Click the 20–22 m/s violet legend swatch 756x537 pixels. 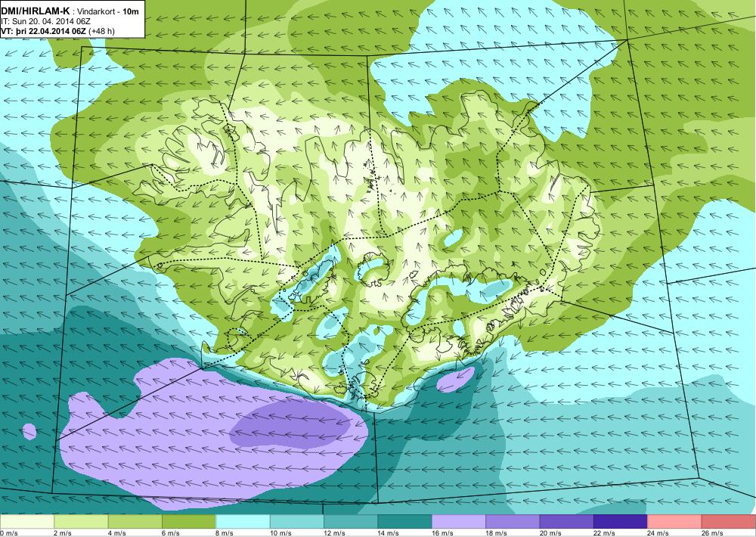567,522
